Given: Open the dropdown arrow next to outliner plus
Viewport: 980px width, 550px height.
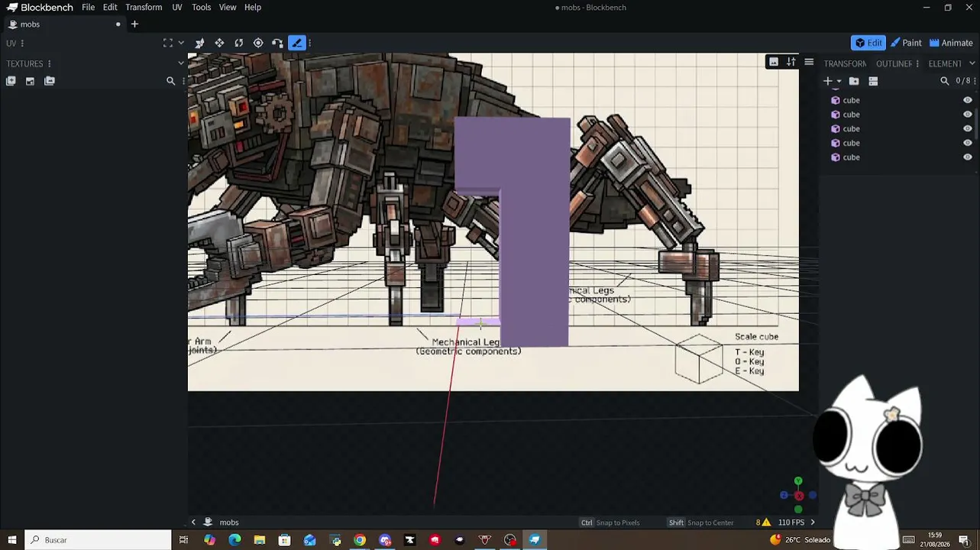Looking at the screenshot, I should (839, 81).
